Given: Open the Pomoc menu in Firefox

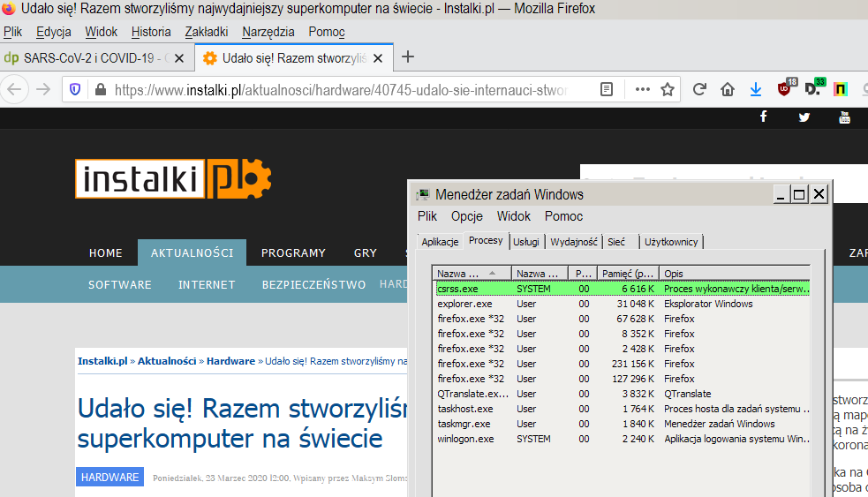Looking at the screenshot, I should coord(327,32).
